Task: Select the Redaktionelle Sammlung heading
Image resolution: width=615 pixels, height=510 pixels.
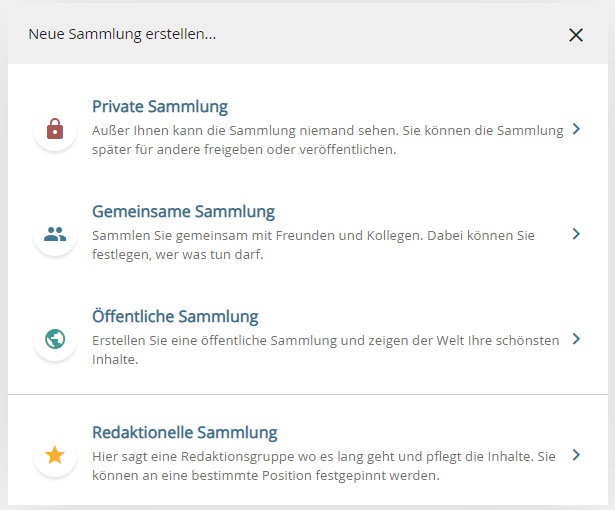Action: click(x=184, y=433)
